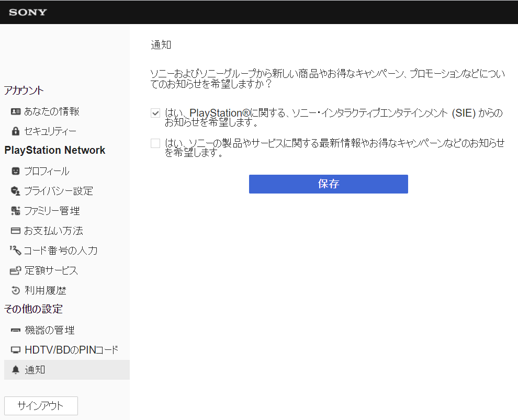Click the credit card icon beside お支払い方法
The image size is (518, 420).
[16, 231]
